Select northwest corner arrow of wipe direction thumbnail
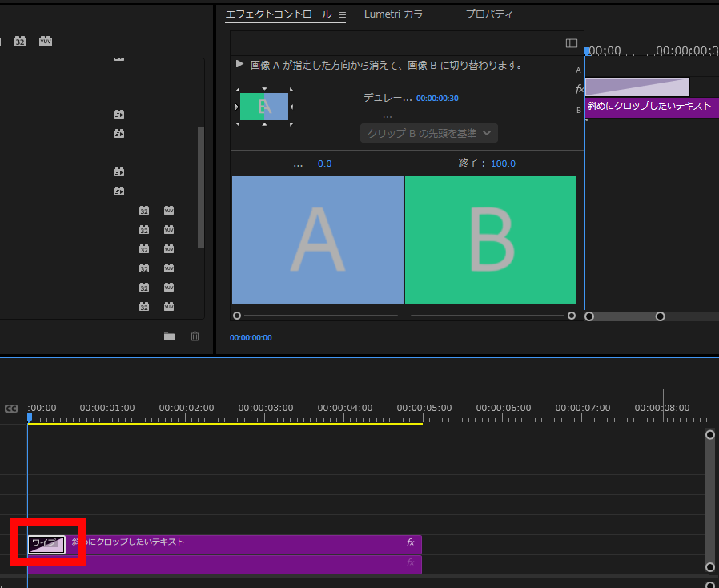 (x=238, y=90)
